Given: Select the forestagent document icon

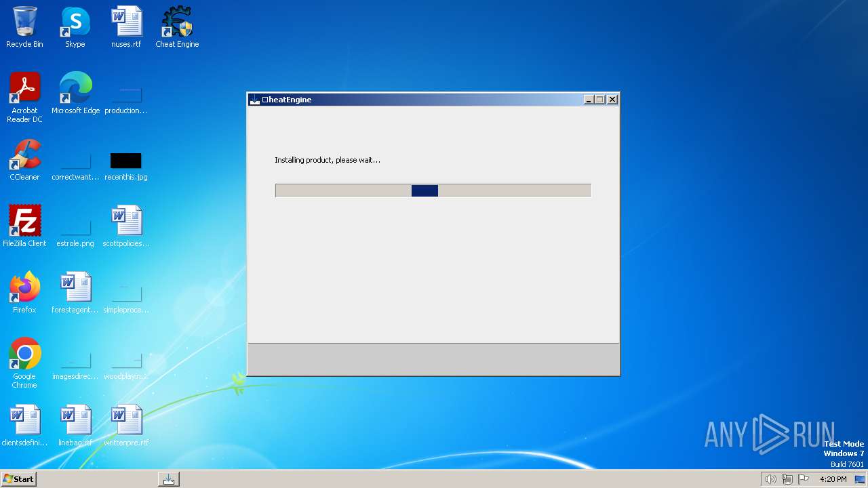Looking at the screenshot, I should click(75, 293).
